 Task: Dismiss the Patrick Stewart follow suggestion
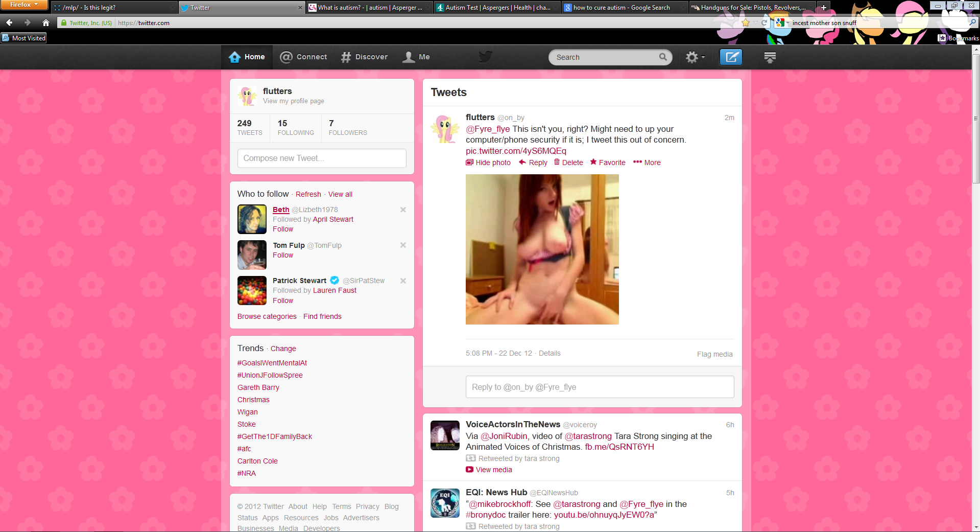403,281
